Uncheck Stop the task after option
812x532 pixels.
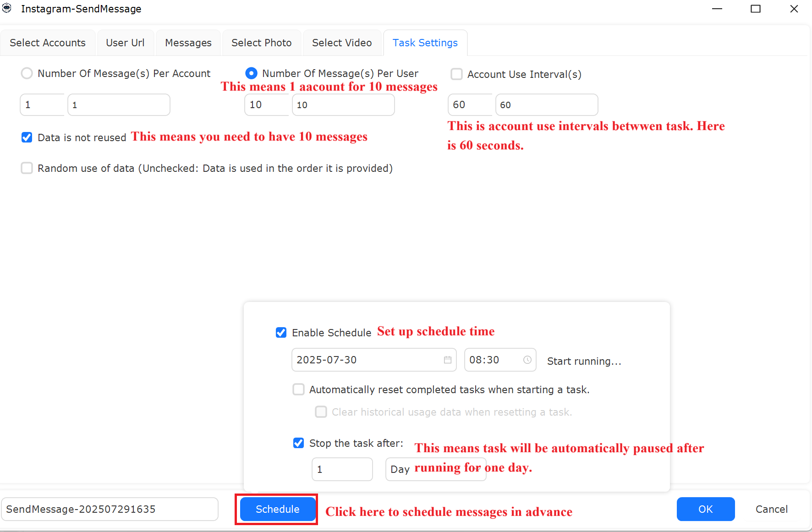[x=298, y=443]
